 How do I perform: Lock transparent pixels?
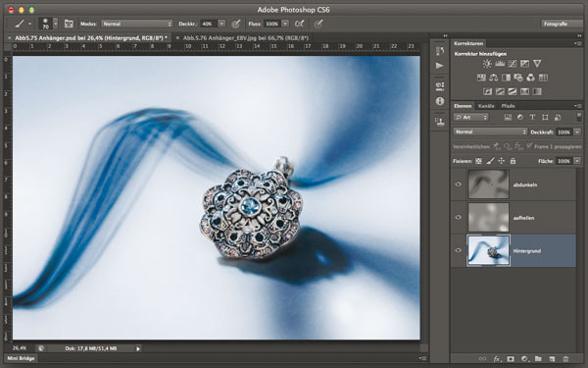click(478, 161)
